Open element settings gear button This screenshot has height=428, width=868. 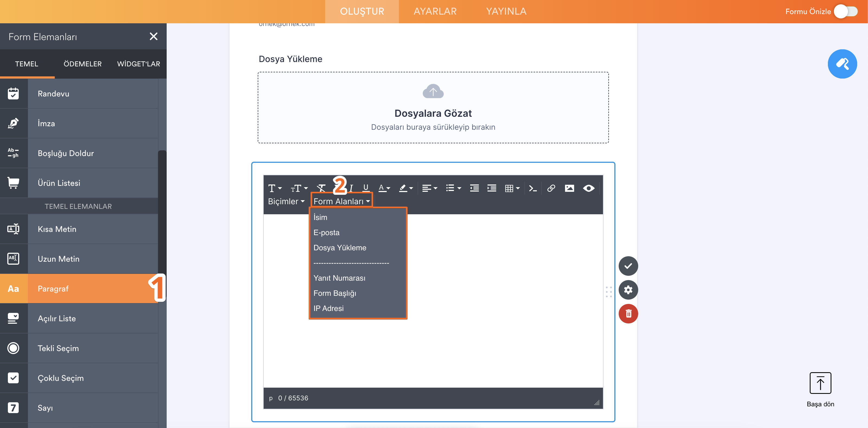[628, 290]
